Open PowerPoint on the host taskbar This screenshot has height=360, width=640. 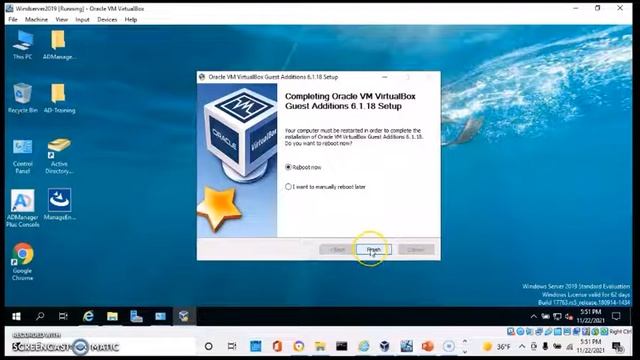click(427, 347)
